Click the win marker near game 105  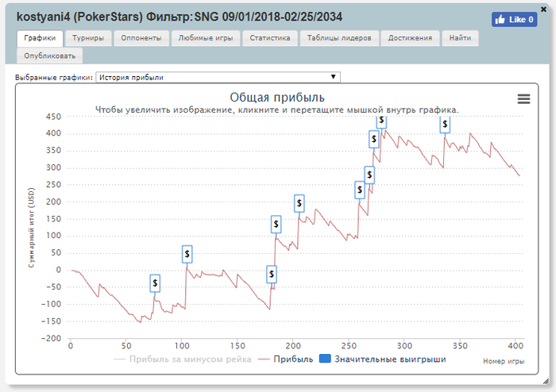coord(187,254)
